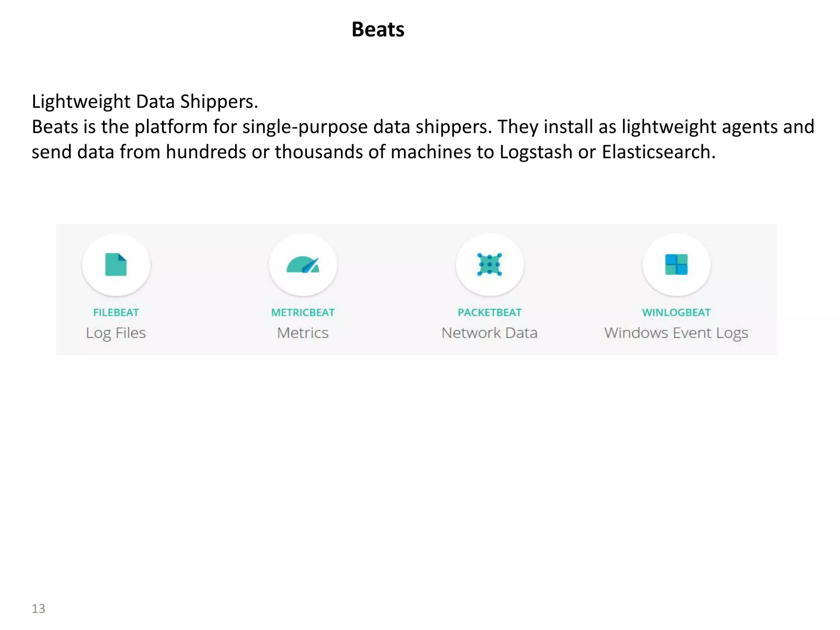Click the Winlogbeat windows icon
Viewport: 840px width, 630px height.
coord(676,265)
